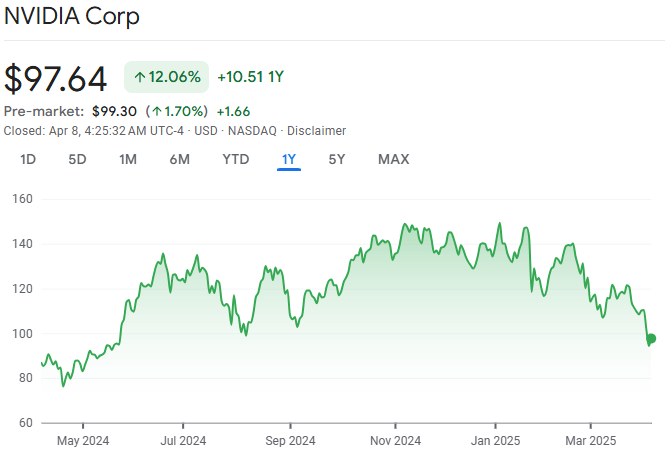Click the pre-market +1.66 value
This screenshot has height=457, width=665.
click(233, 111)
